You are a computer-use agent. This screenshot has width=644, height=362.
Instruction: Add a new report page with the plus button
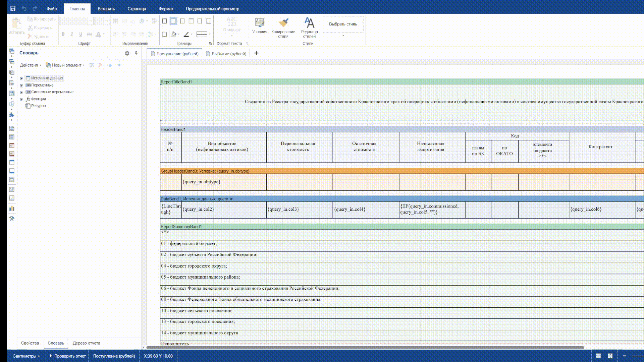coord(256,53)
